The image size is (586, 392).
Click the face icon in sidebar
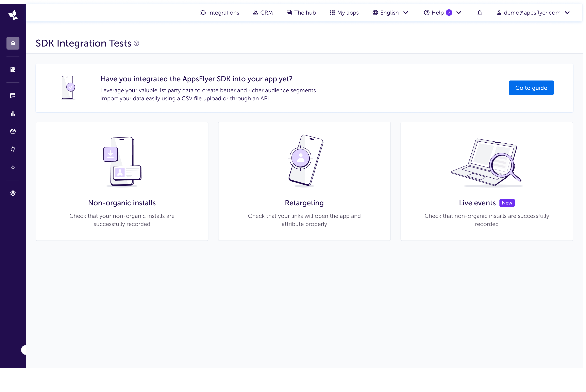click(x=13, y=131)
